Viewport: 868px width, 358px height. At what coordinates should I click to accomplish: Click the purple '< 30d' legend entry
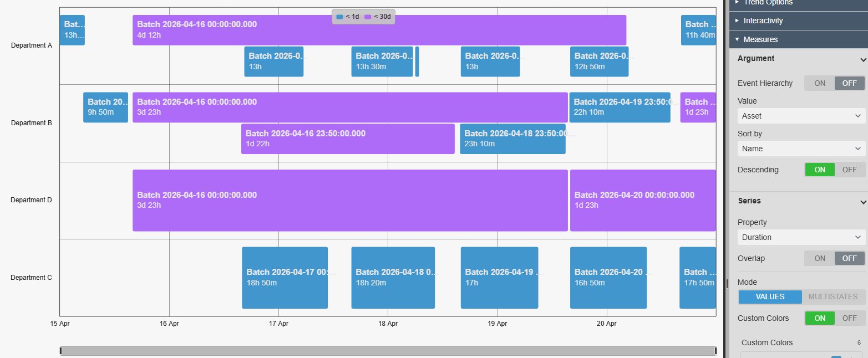[378, 17]
